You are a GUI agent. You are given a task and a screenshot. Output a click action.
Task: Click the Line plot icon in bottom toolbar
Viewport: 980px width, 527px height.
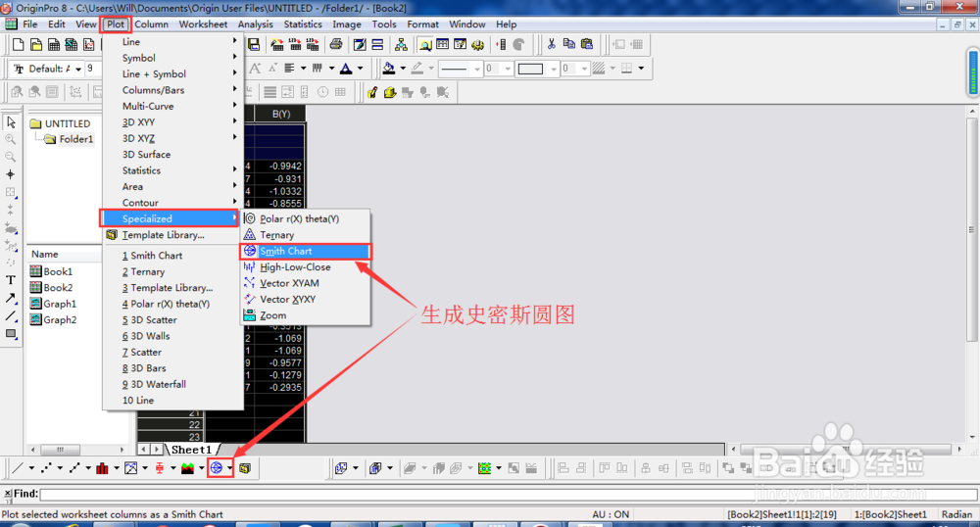[18, 467]
